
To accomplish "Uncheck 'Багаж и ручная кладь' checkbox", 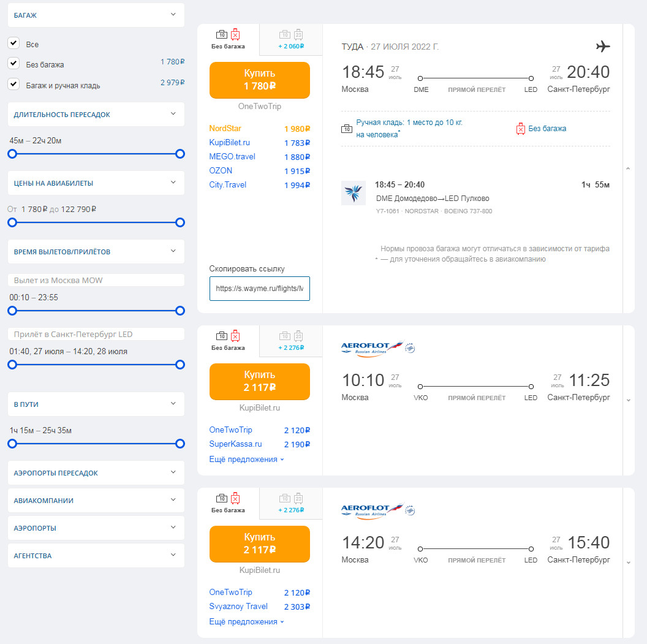I will pos(13,85).
